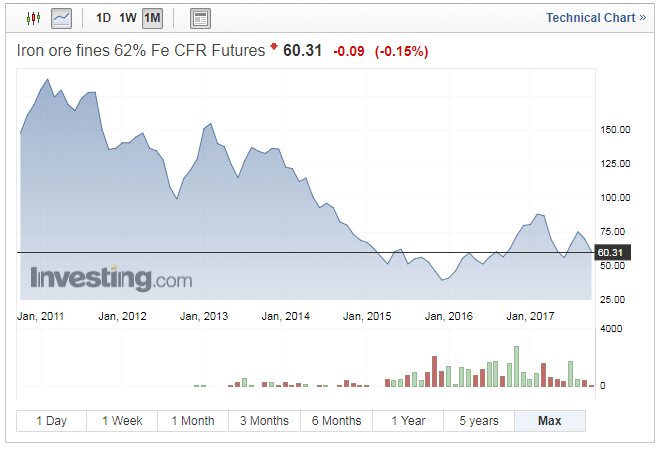The image size is (662, 449).
Task: Open the news table layout icon
Action: 200,19
